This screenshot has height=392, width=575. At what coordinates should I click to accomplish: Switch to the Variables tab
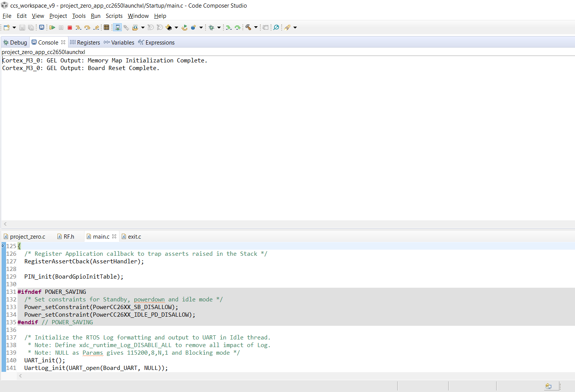(x=119, y=43)
